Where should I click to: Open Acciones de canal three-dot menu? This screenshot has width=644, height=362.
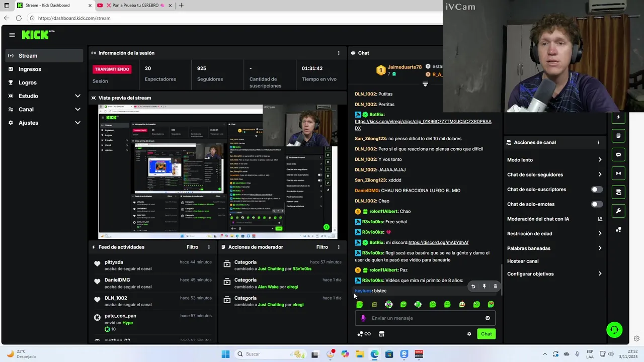598,143
